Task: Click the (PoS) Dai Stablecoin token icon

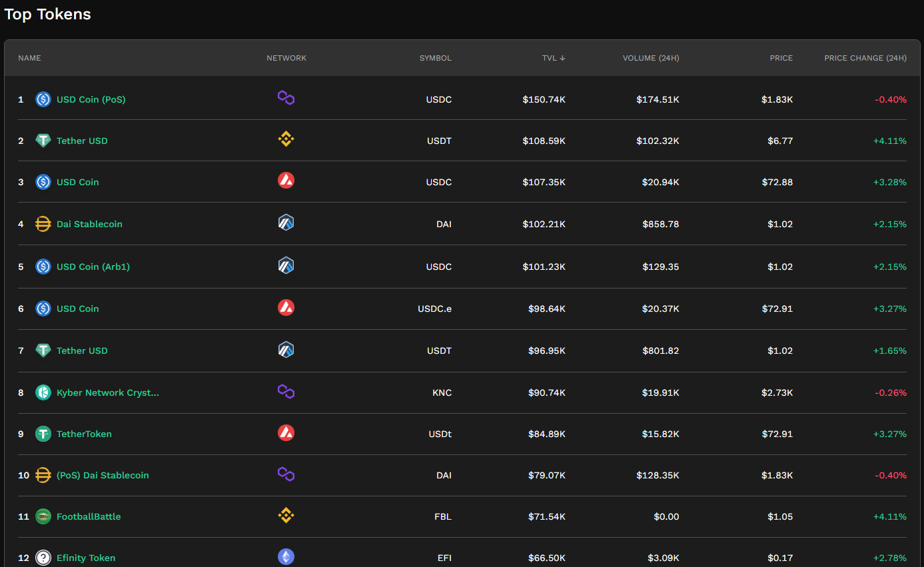Action: coord(43,475)
